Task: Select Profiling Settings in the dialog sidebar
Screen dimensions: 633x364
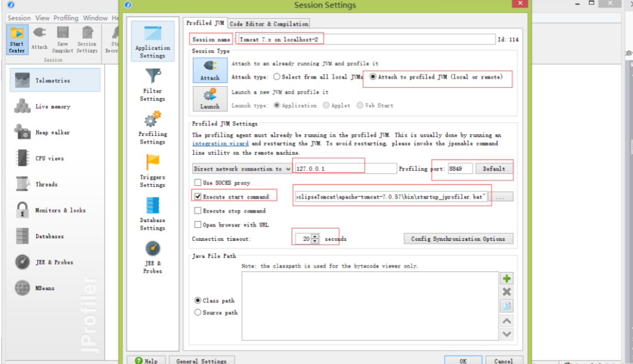Action: pos(152,128)
